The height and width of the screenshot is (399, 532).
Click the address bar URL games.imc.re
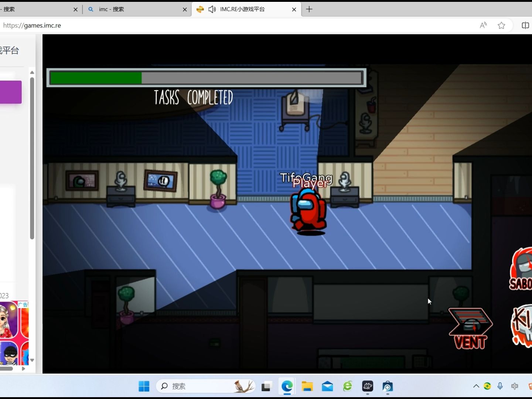click(32, 25)
